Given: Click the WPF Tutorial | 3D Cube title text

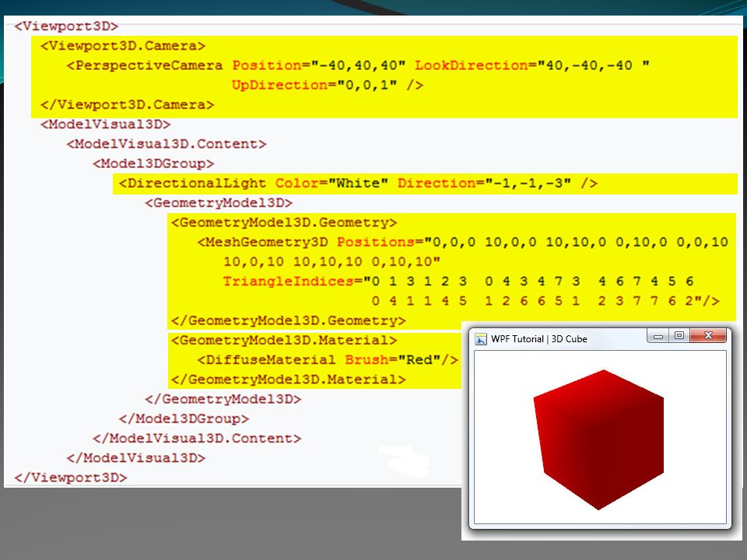Looking at the screenshot, I should [x=538, y=339].
